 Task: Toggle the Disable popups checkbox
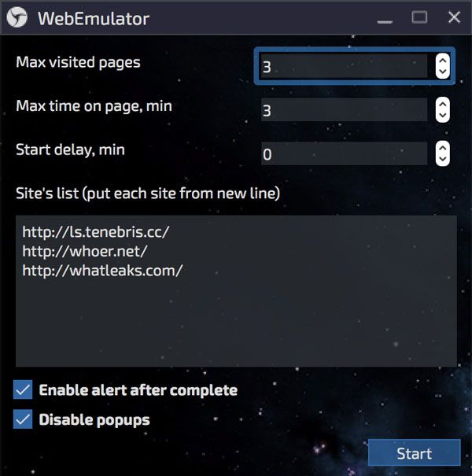pyautogui.click(x=24, y=419)
